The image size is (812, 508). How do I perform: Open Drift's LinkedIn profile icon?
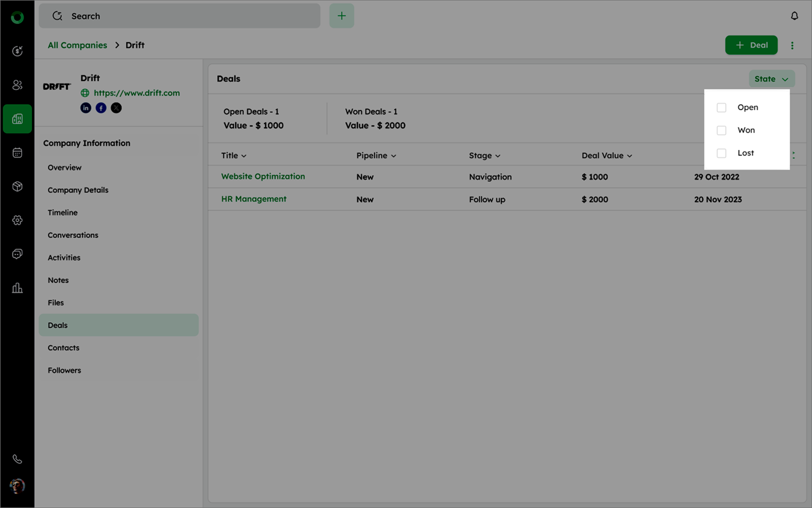(86, 108)
